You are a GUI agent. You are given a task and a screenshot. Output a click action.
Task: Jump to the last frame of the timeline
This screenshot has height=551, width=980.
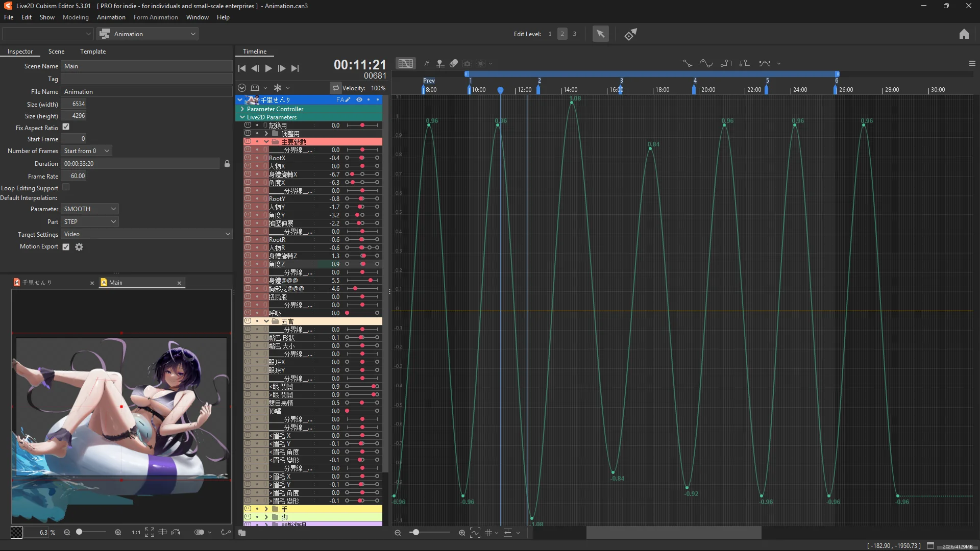[295, 68]
